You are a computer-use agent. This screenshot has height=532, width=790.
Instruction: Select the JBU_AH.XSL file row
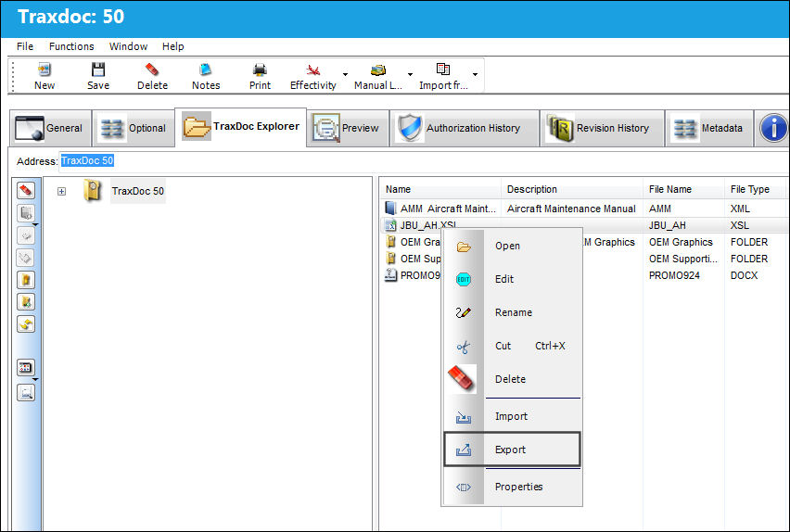(x=584, y=225)
